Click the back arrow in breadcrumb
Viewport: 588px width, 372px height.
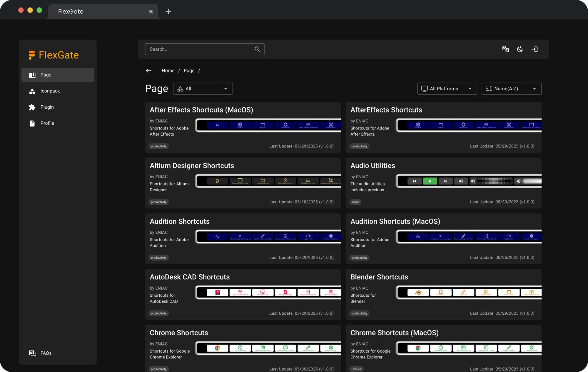149,71
